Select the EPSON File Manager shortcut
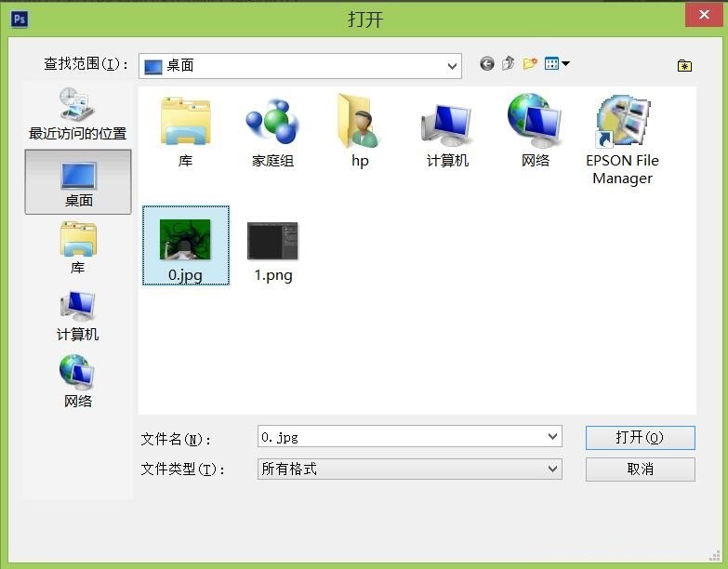 [x=622, y=140]
